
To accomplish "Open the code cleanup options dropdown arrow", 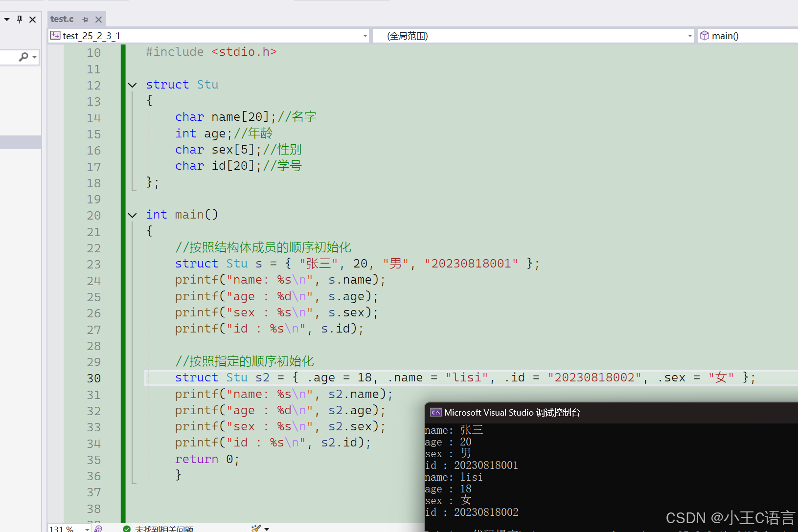I will [267, 529].
